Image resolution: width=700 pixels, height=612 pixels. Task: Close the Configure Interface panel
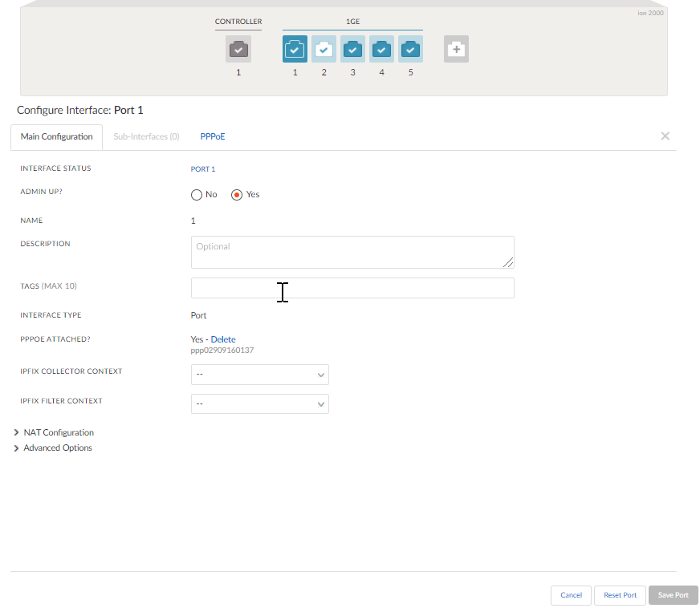tap(665, 136)
